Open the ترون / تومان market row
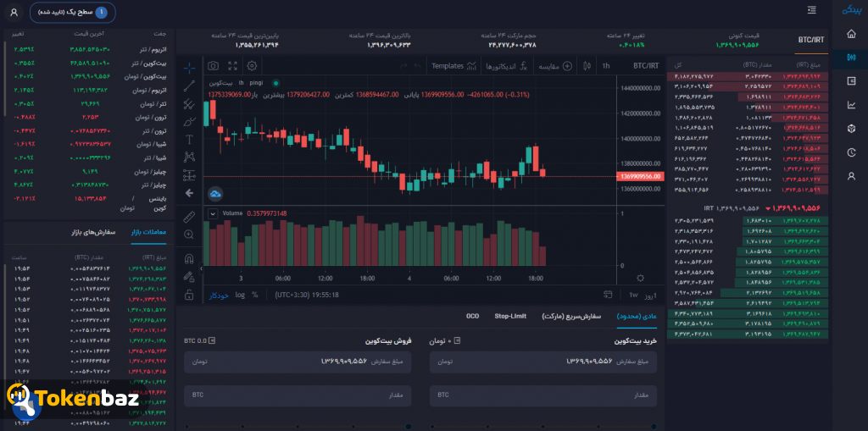Screen dimensions: 868x431 coord(87,118)
